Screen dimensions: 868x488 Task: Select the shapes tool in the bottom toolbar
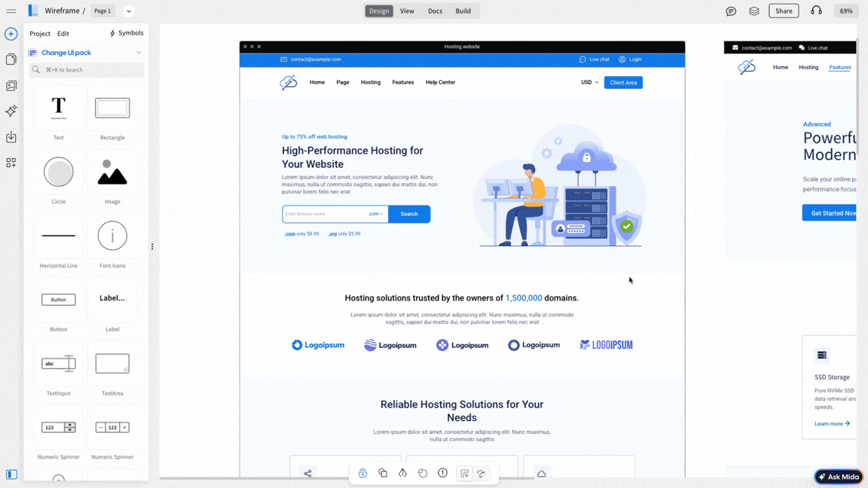(382, 473)
